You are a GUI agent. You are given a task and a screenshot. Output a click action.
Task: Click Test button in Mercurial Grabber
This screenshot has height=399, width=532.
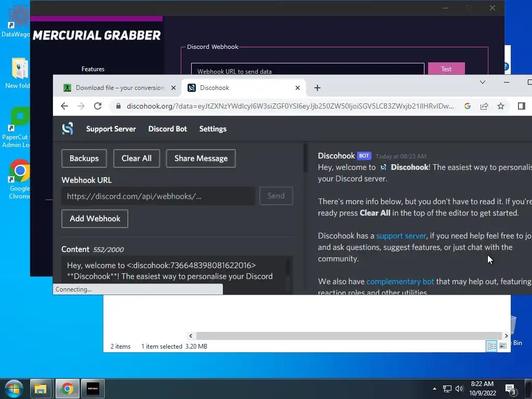click(x=446, y=69)
